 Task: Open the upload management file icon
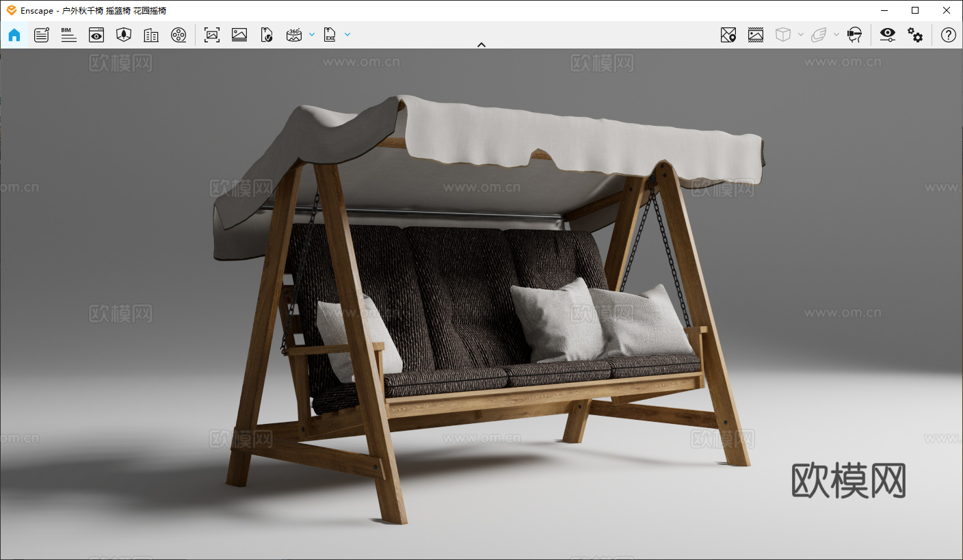[x=267, y=35]
